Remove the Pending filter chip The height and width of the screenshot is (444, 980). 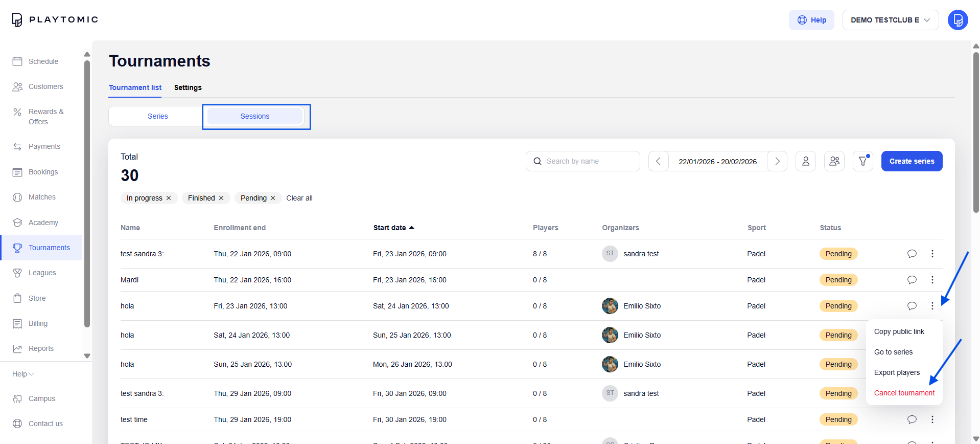[273, 198]
